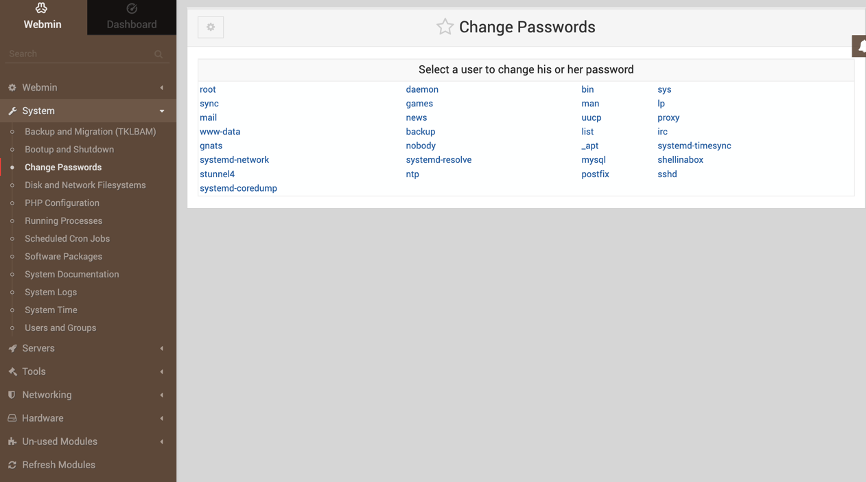Click the Servers rocket icon

click(x=12, y=348)
